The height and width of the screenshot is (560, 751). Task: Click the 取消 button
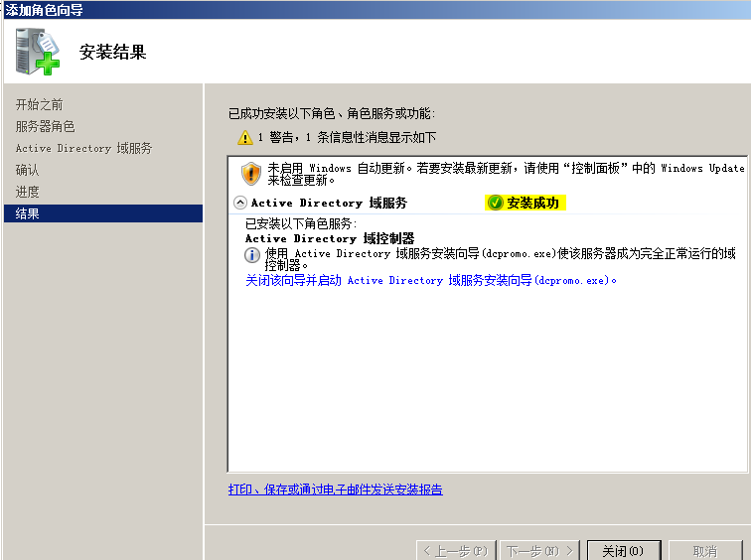[705, 551]
